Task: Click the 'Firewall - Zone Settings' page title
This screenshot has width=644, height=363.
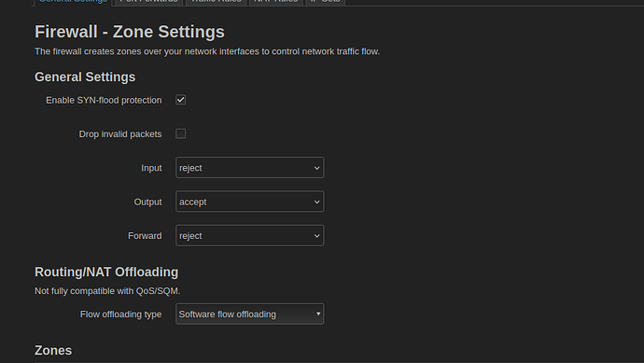Action: click(x=130, y=32)
